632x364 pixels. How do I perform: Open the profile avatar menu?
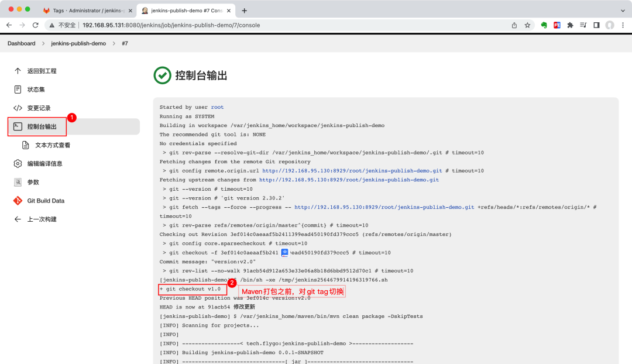coord(610,25)
